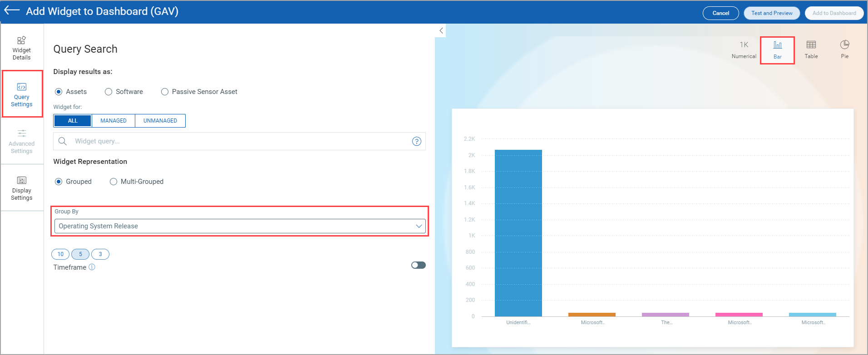Choose Passive Sensor Asset radio button
Image resolution: width=868 pixels, height=355 pixels.
point(165,92)
